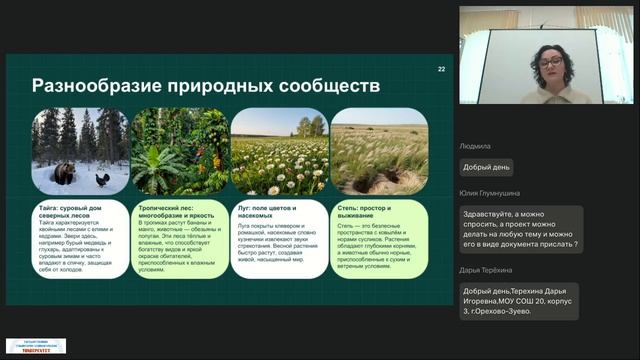This screenshot has height=360, width=640.
Task: Click slide number 22
Action: (x=441, y=69)
